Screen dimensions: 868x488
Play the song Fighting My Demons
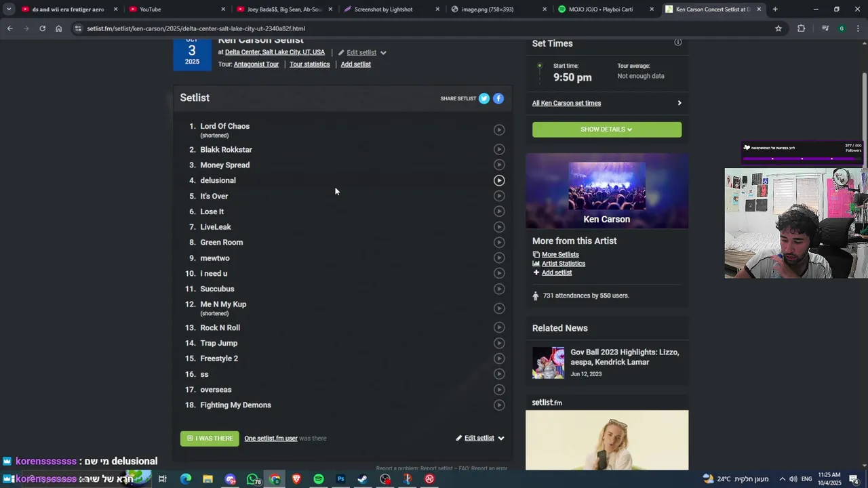[499, 405]
